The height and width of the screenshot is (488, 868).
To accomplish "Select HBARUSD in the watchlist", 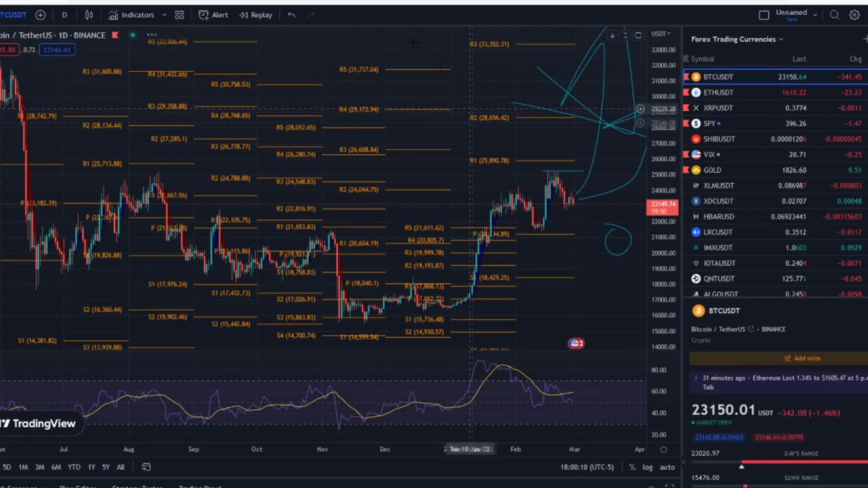I will coord(776,217).
